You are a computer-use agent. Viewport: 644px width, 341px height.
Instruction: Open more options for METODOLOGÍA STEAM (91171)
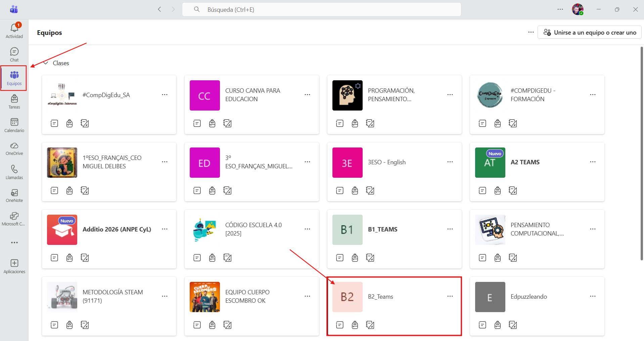tap(165, 296)
